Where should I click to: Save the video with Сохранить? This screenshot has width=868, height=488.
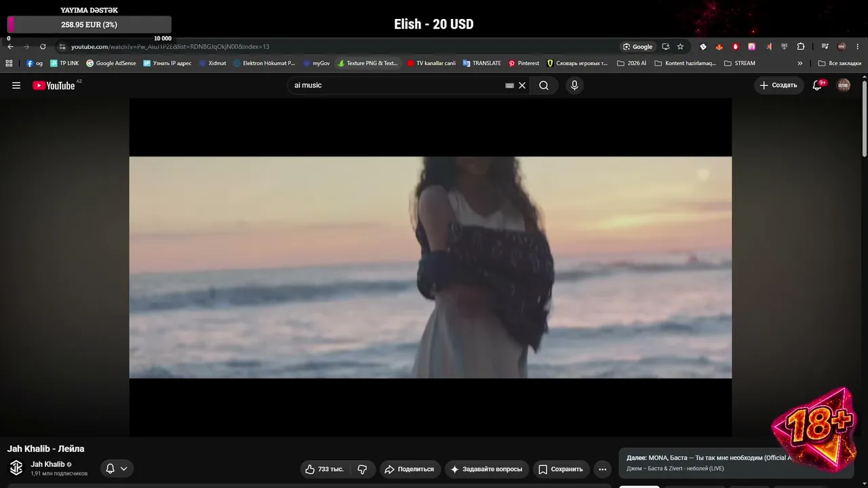point(561,469)
